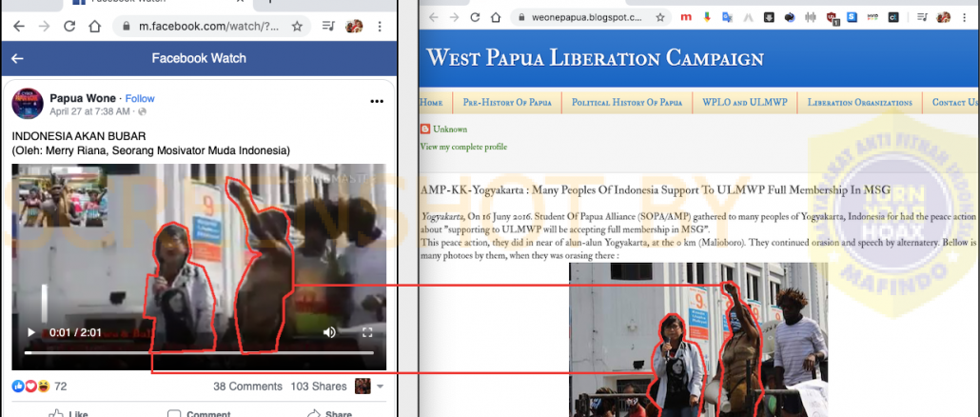This screenshot has height=417, width=980.
Task: Click the Blogger logo beside Unknown
Action: click(425, 129)
